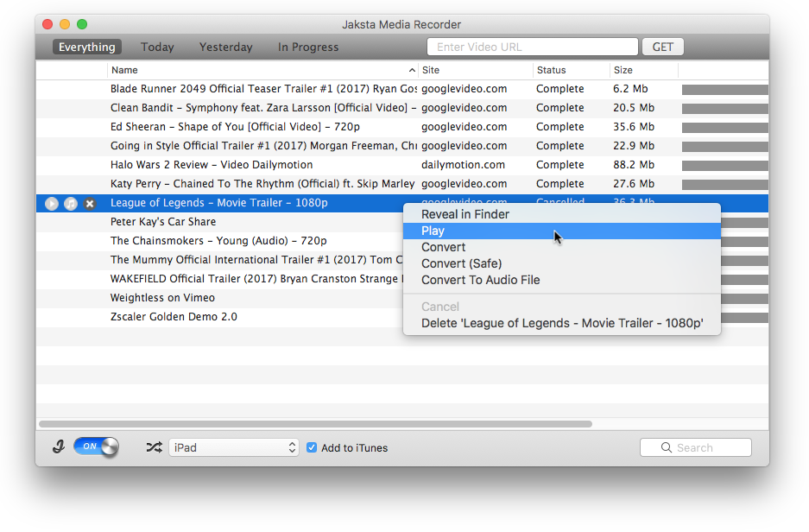The width and height of the screenshot is (809, 532).
Task: Click the Name column sort arrow
Action: click(412, 70)
